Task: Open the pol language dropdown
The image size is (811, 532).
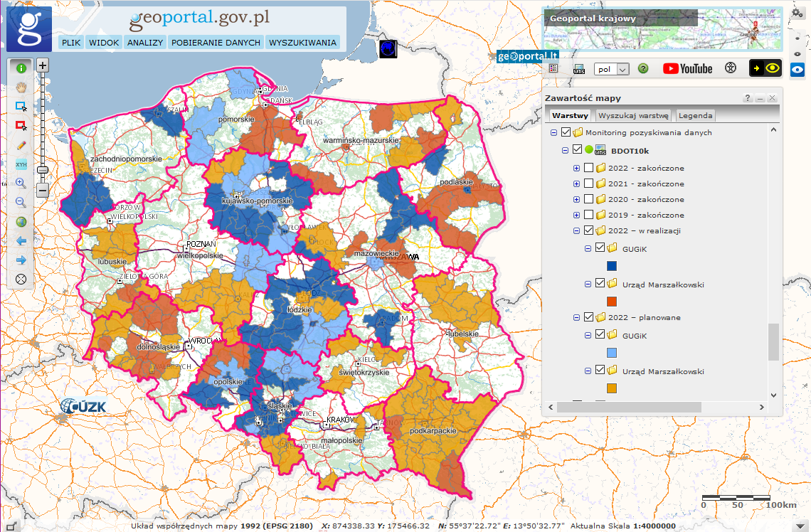Action: [x=613, y=69]
